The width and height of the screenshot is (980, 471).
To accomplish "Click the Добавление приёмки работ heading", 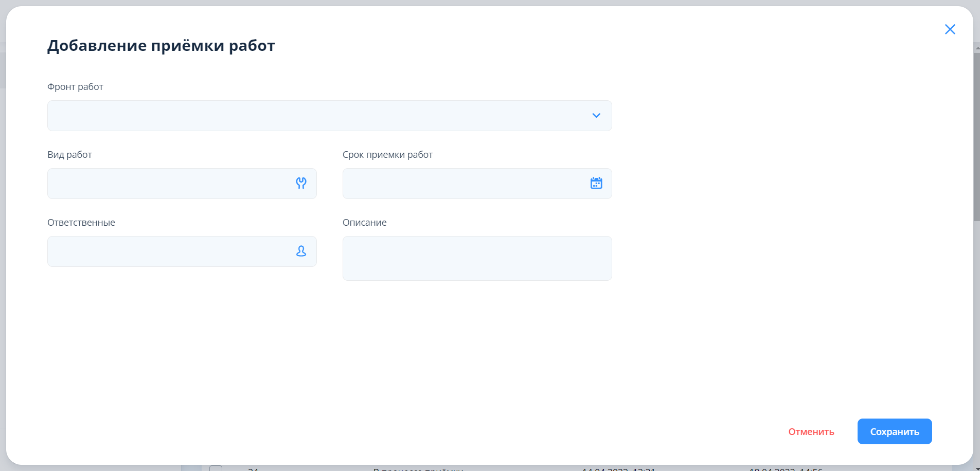I will click(161, 46).
